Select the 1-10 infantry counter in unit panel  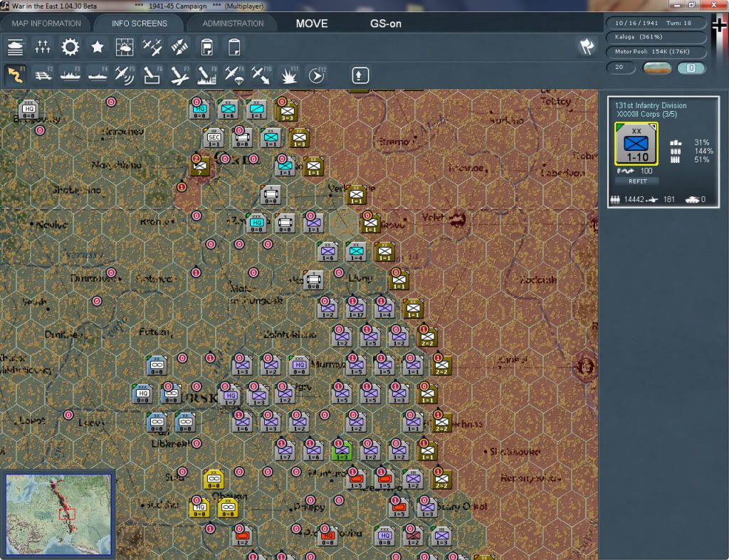[636, 144]
